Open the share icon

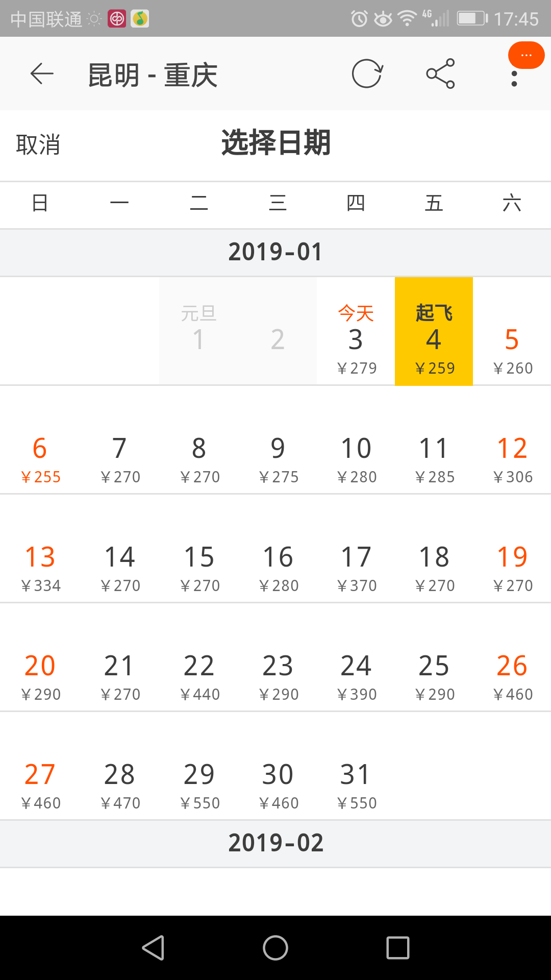pos(441,74)
